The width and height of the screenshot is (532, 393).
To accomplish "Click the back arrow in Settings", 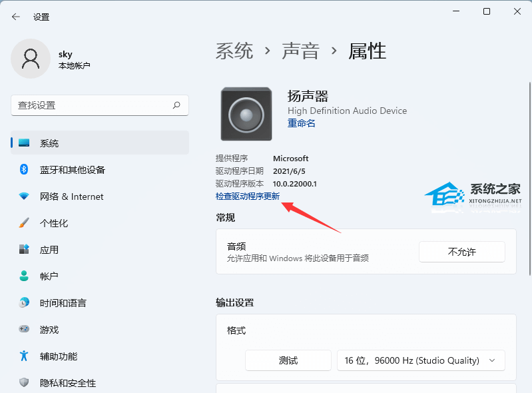I will click(x=15, y=17).
